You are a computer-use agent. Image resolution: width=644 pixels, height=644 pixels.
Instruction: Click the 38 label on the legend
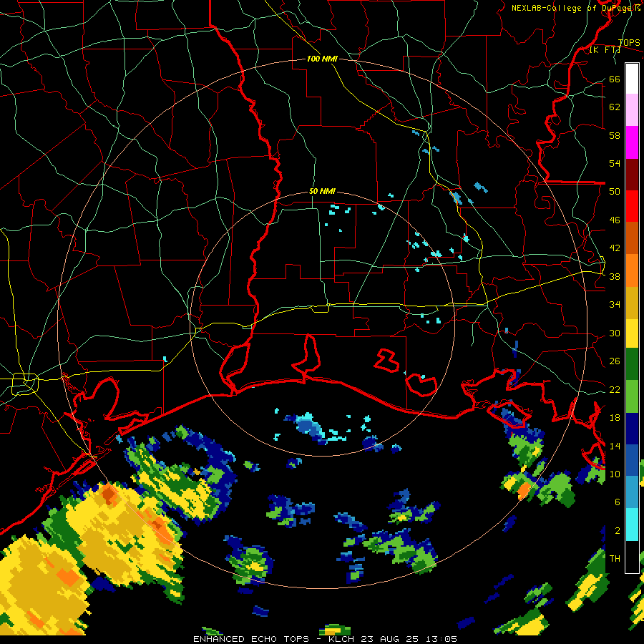(x=615, y=277)
